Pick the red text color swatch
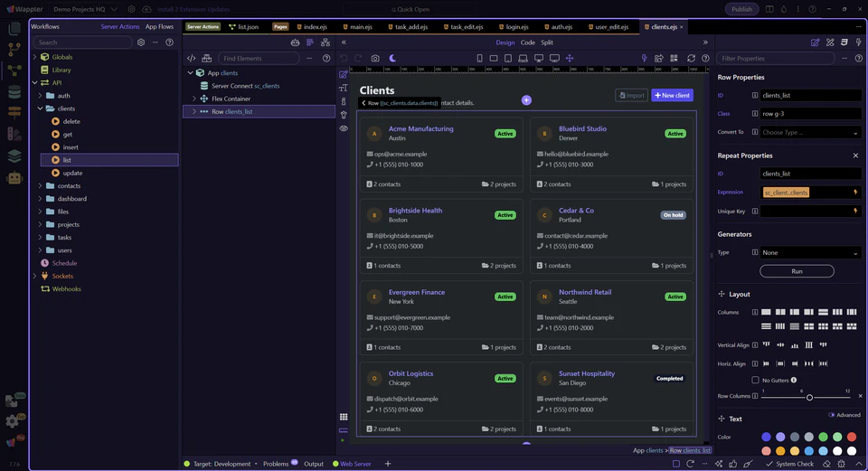 tap(852, 438)
